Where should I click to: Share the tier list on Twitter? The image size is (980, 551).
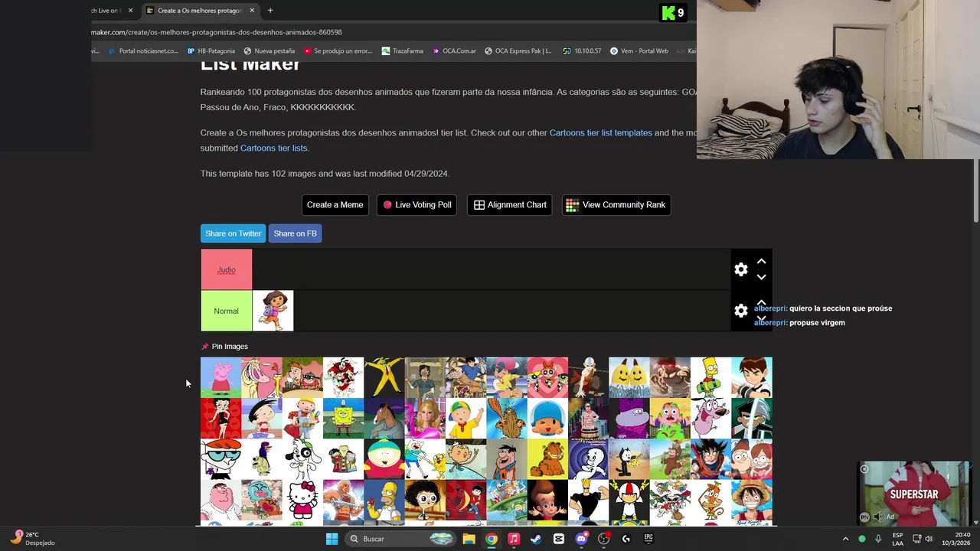coord(233,233)
